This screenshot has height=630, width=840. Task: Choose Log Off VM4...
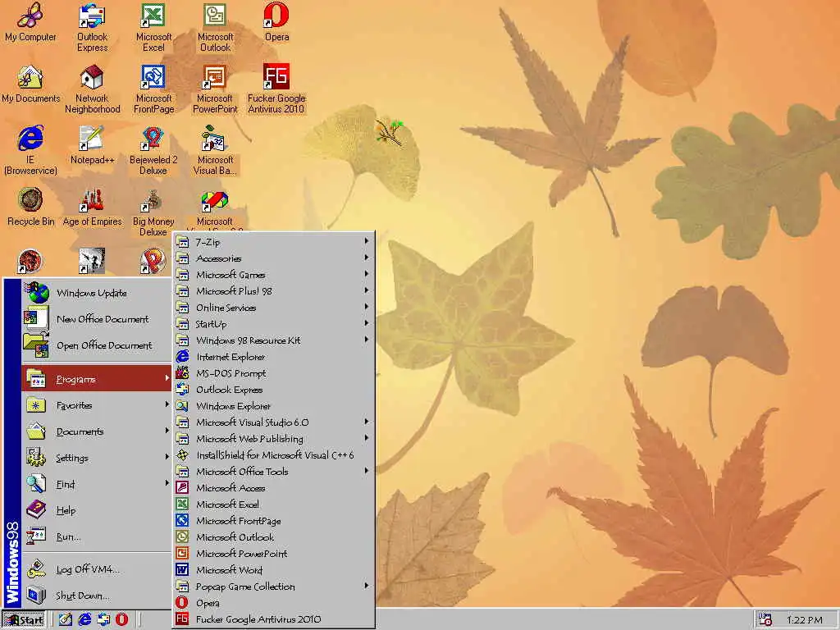click(x=97, y=569)
